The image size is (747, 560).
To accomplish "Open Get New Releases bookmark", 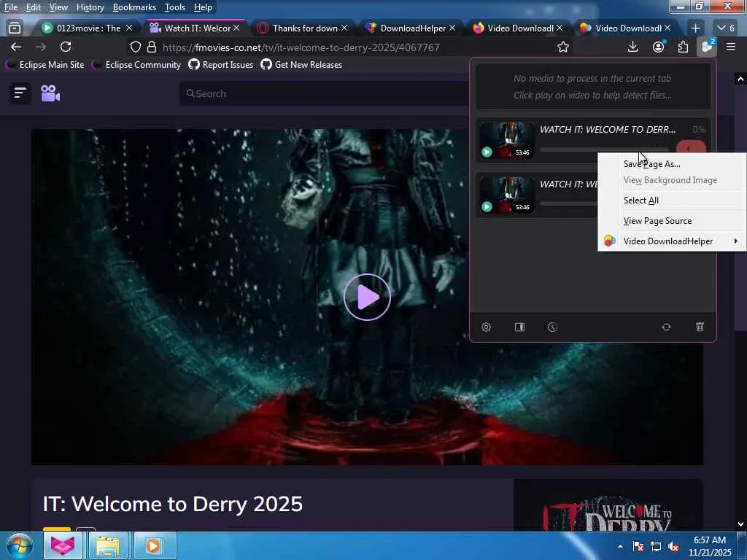I will pos(301,65).
